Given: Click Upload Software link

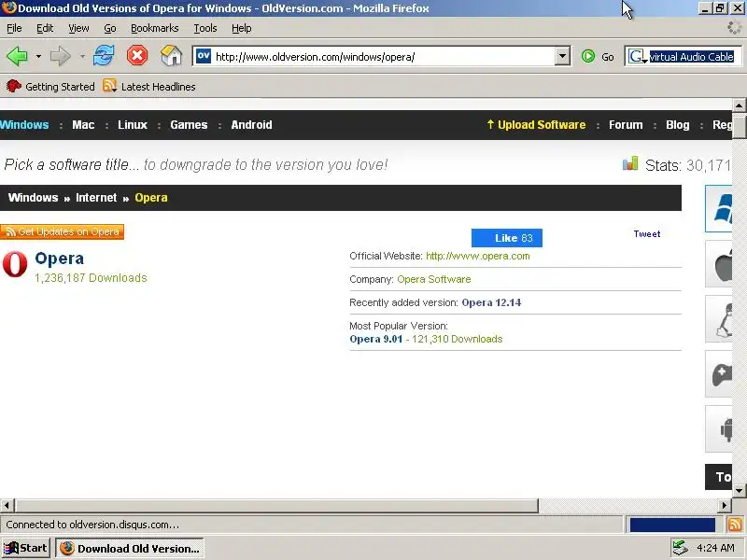Looking at the screenshot, I should (x=536, y=125).
